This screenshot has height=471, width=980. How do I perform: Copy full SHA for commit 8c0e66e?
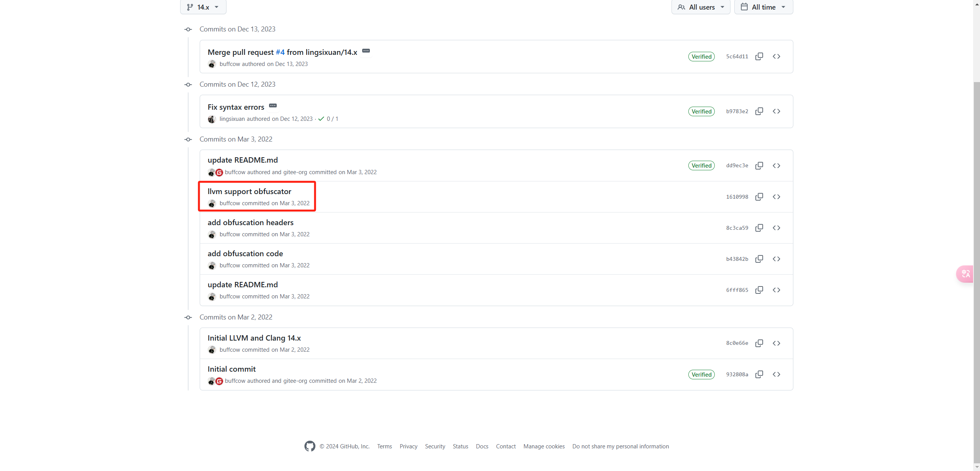pos(759,343)
